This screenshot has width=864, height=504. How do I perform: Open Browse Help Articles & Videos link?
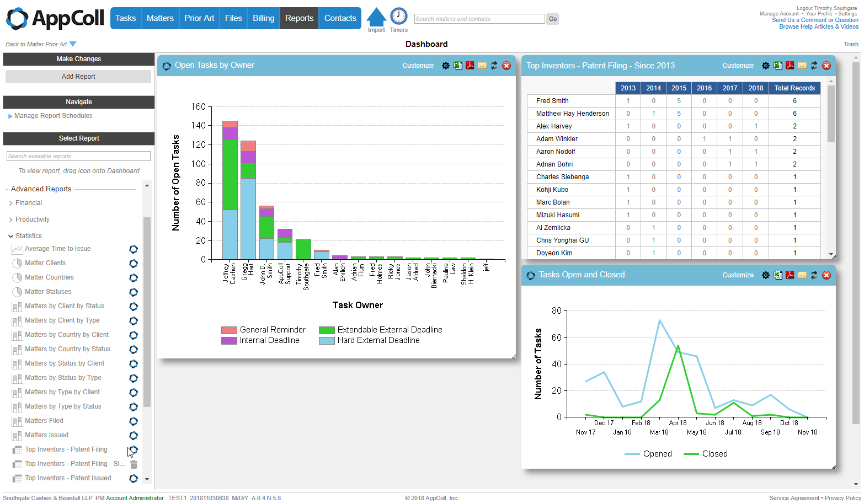pos(819,26)
